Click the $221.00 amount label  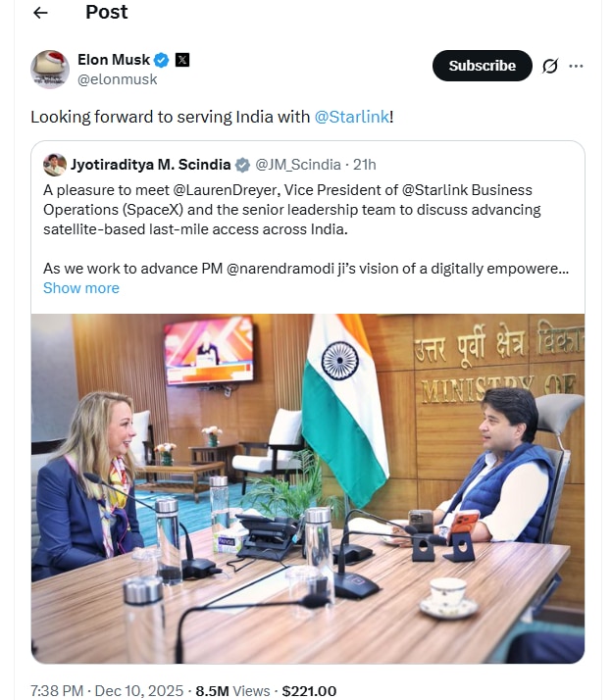(x=309, y=690)
